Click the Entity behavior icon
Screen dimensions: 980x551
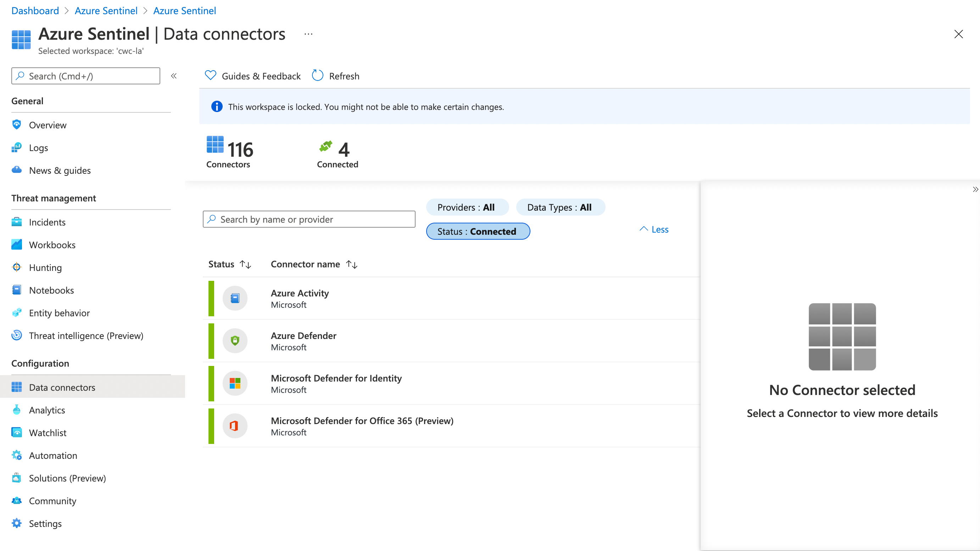(17, 313)
